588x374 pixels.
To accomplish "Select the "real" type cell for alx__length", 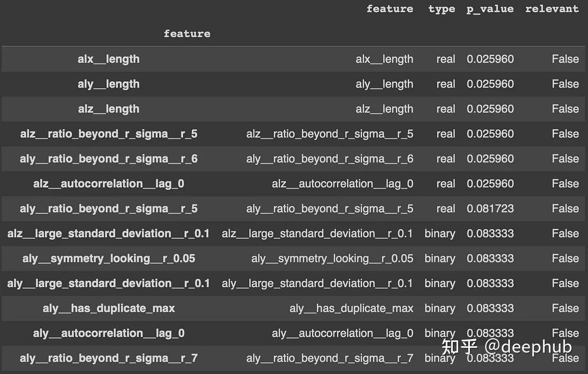I will [446, 59].
